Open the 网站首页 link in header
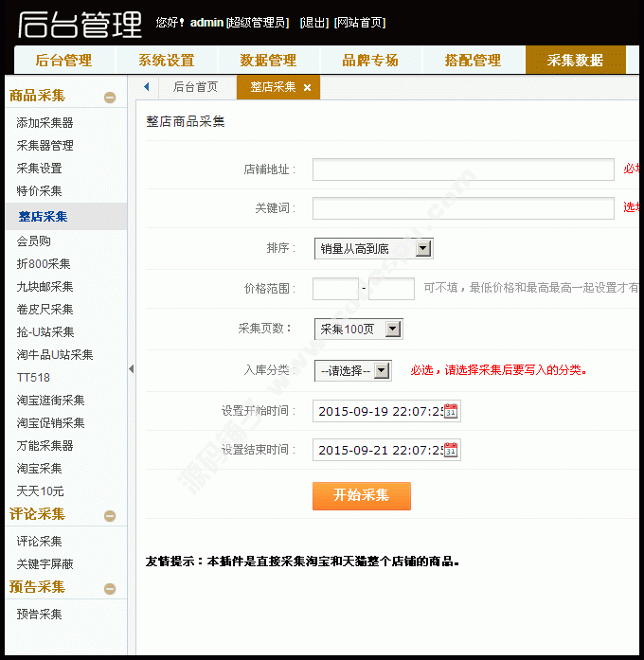This screenshot has width=644, height=660. point(360,23)
